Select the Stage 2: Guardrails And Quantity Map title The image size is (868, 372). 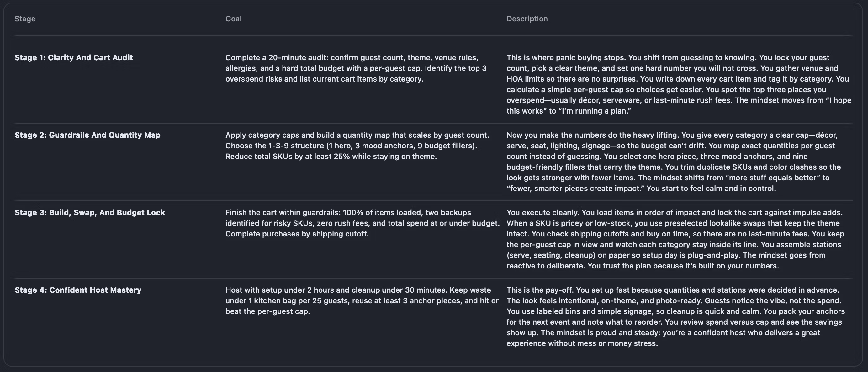click(87, 135)
